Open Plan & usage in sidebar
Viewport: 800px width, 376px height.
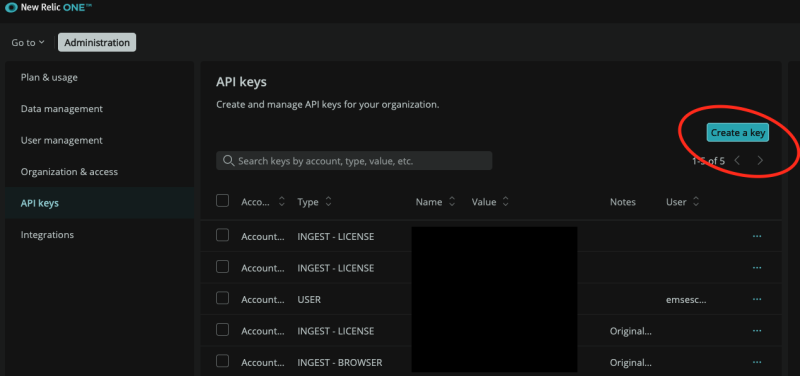[49, 78]
